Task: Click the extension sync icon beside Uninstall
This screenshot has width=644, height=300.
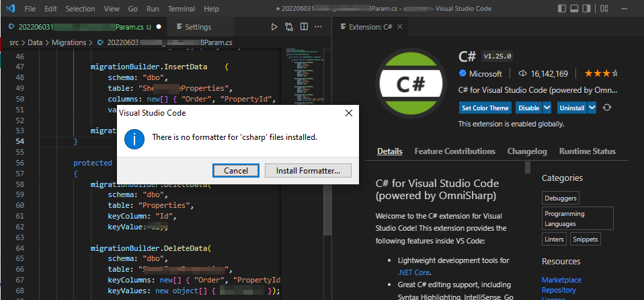Action: click(x=607, y=108)
